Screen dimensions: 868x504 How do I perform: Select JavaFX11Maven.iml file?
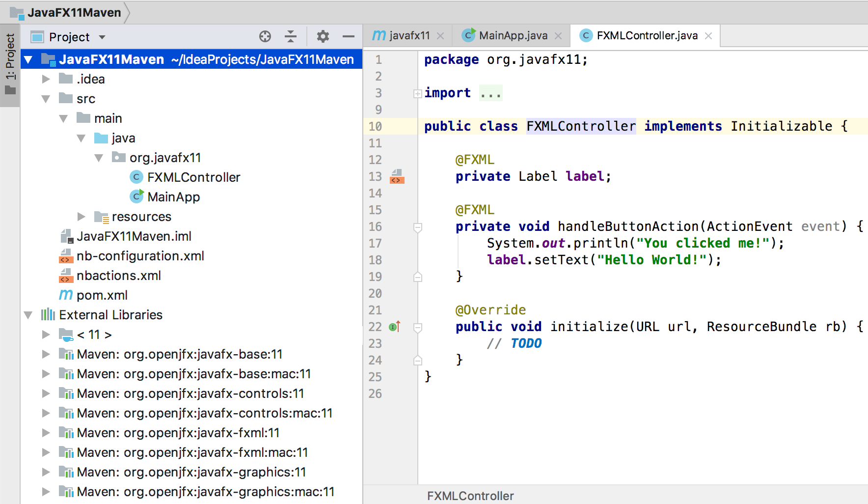[134, 236]
